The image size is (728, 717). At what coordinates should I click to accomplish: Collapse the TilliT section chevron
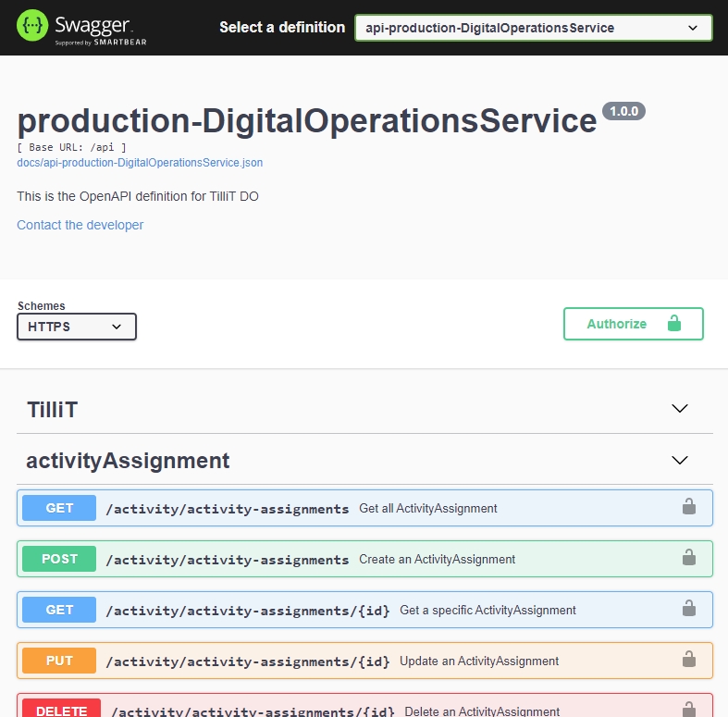(680, 408)
